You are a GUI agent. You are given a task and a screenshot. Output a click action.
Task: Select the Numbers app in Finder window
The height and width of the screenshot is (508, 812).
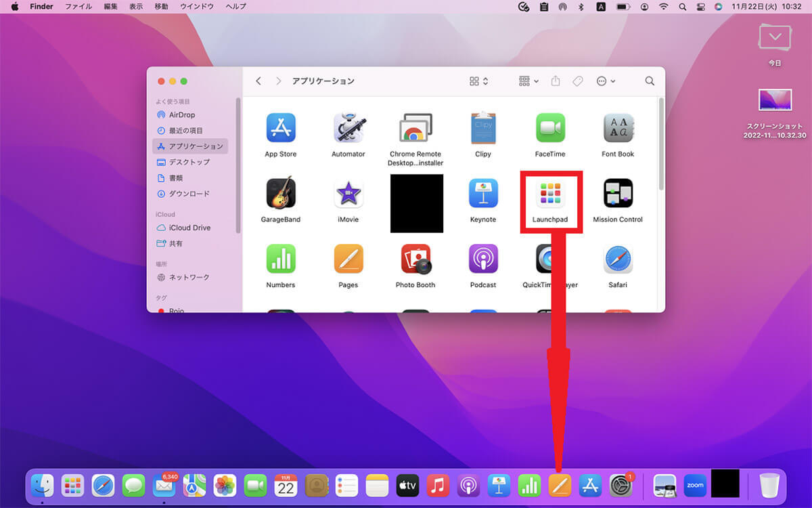[281, 259]
